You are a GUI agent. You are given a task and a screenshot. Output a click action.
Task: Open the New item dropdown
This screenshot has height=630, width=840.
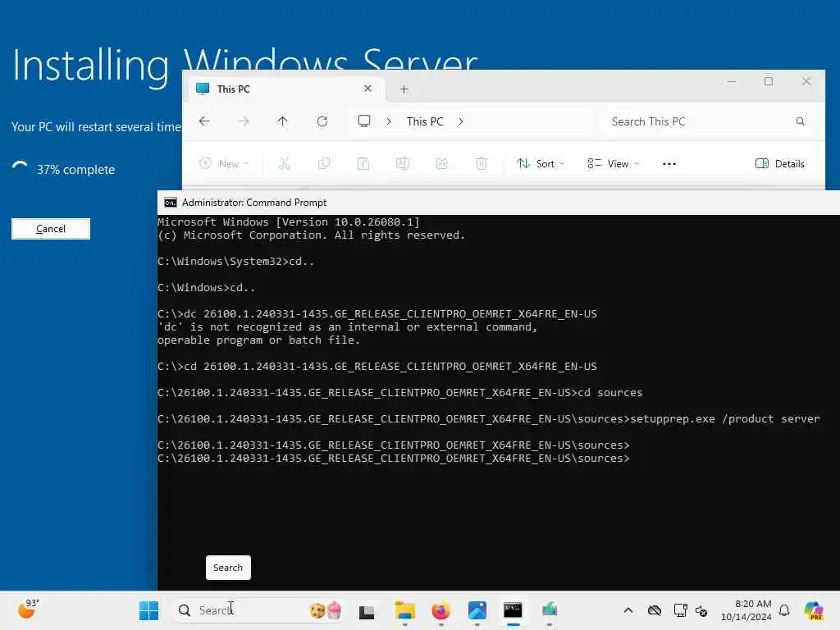click(x=224, y=163)
